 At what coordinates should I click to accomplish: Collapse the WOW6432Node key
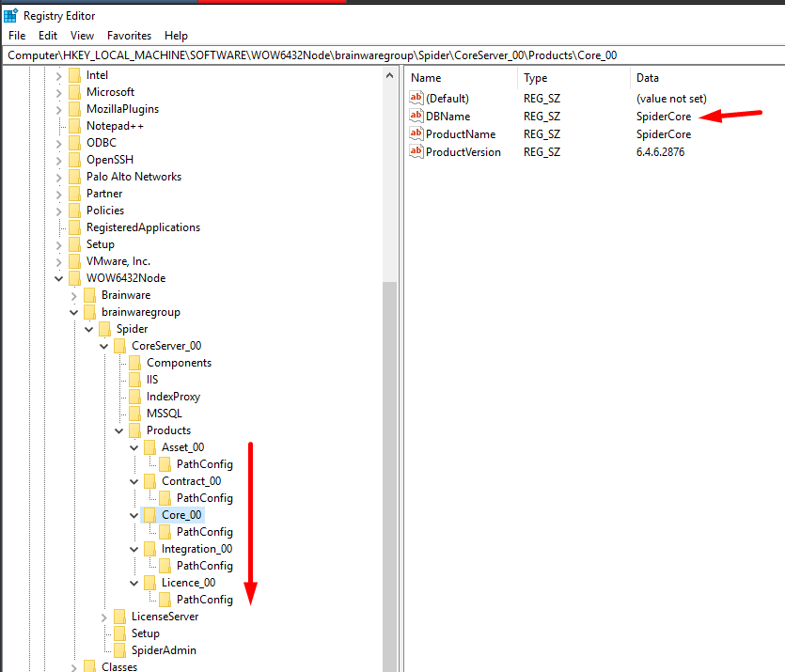tap(58, 278)
